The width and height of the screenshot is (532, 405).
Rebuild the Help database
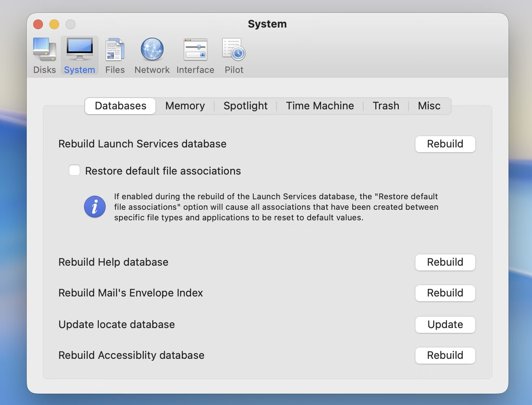pos(445,262)
